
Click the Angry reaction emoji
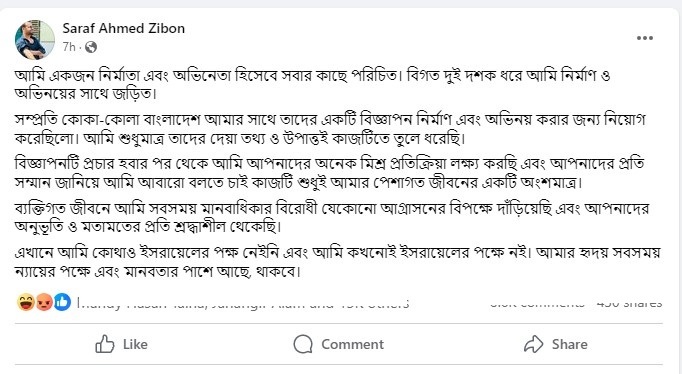pos(44,302)
